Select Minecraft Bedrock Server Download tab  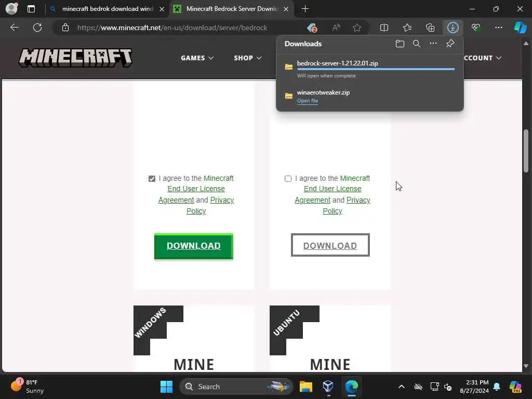point(232,9)
